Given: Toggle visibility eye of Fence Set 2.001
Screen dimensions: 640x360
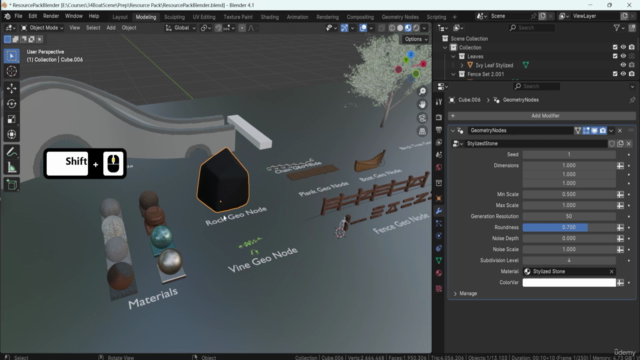Looking at the screenshot, I should [x=623, y=74].
